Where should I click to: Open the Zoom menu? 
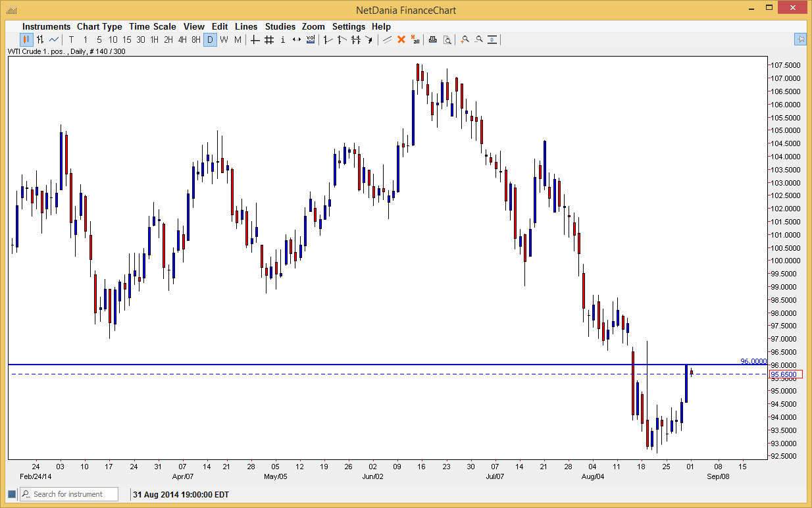pos(313,26)
